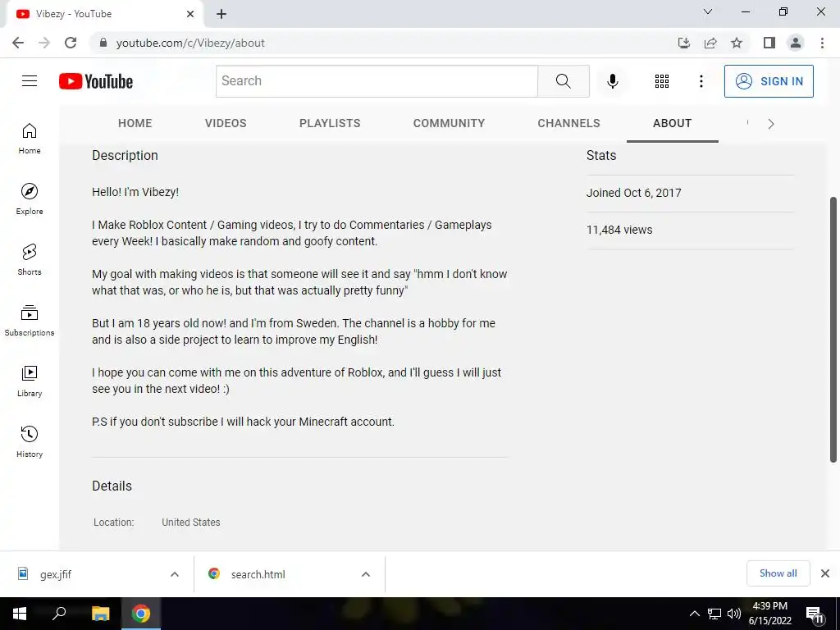Switch to the VIDEOS channel tab
This screenshot has height=630, width=840.
[x=226, y=123]
